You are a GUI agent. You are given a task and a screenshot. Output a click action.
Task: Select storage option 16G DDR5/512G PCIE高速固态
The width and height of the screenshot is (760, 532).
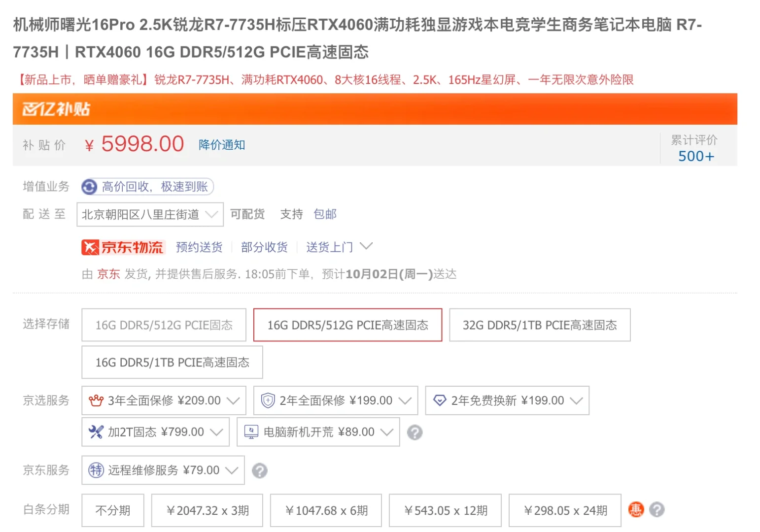click(x=347, y=325)
